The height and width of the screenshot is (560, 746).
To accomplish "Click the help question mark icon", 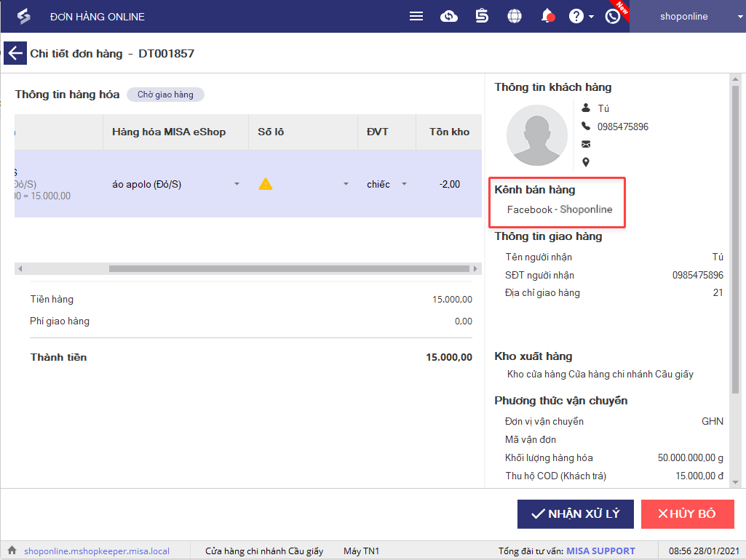I will coord(576,17).
